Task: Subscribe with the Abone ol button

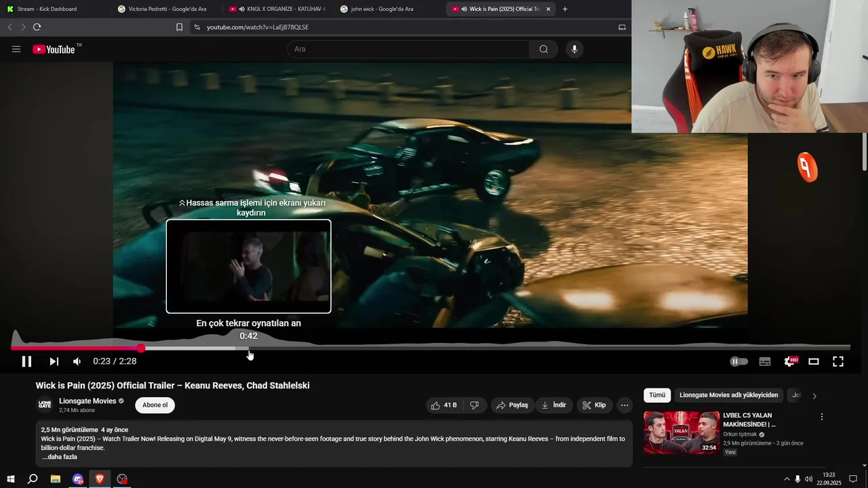Action: tap(155, 405)
